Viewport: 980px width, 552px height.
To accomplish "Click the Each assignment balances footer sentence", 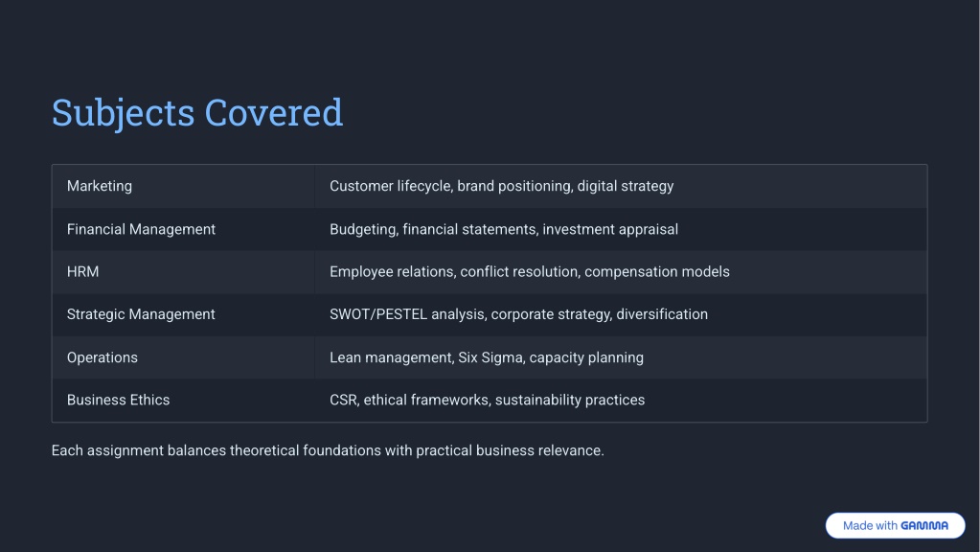I will click(328, 450).
